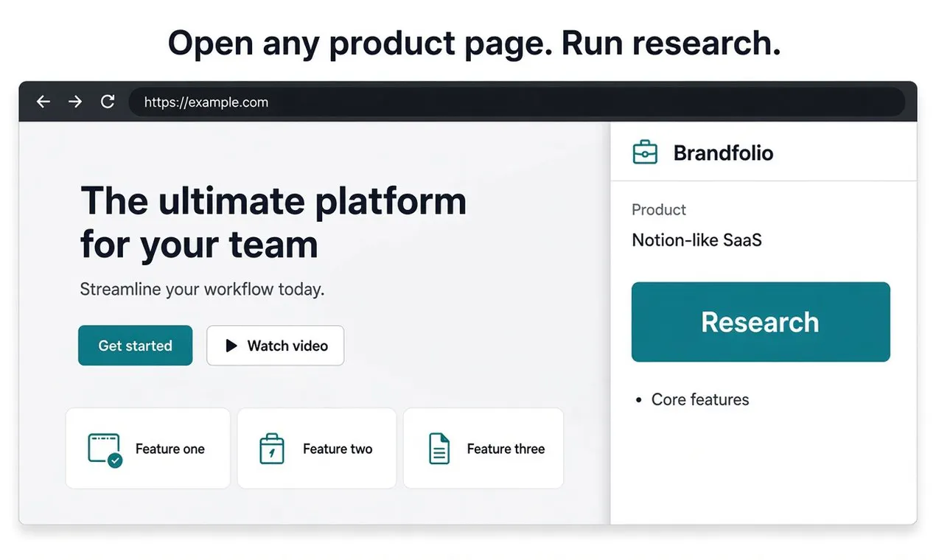Screen dimensions: 936x560
Task: Go back with the browser back arrow
Action: (x=43, y=102)
